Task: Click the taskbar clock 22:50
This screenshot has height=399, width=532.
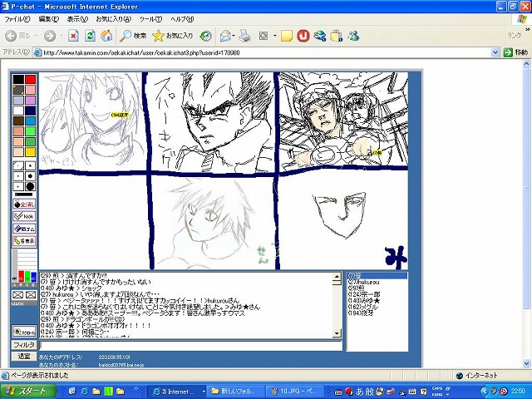Action: [518, 392]
